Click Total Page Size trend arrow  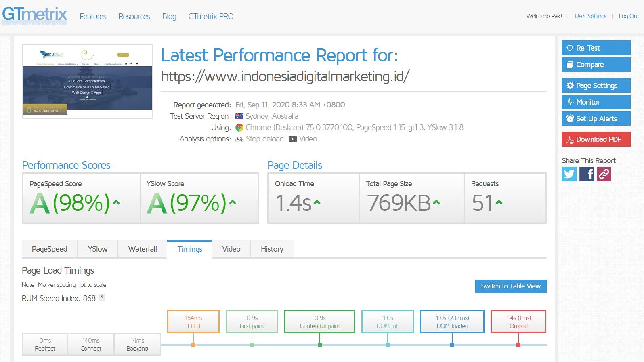436,202
